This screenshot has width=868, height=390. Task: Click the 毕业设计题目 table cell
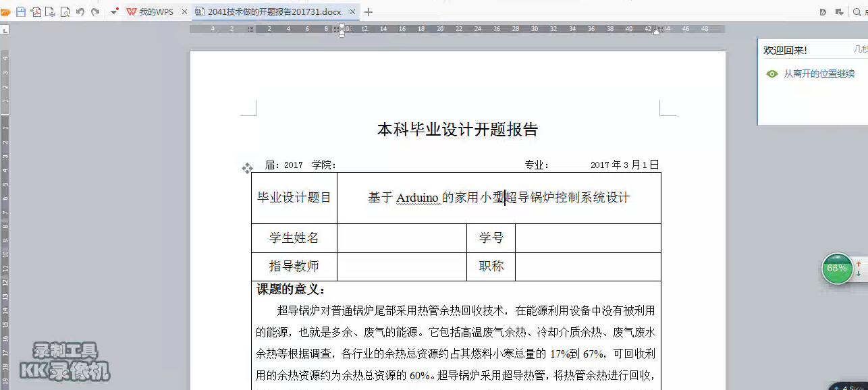point(294,198)
